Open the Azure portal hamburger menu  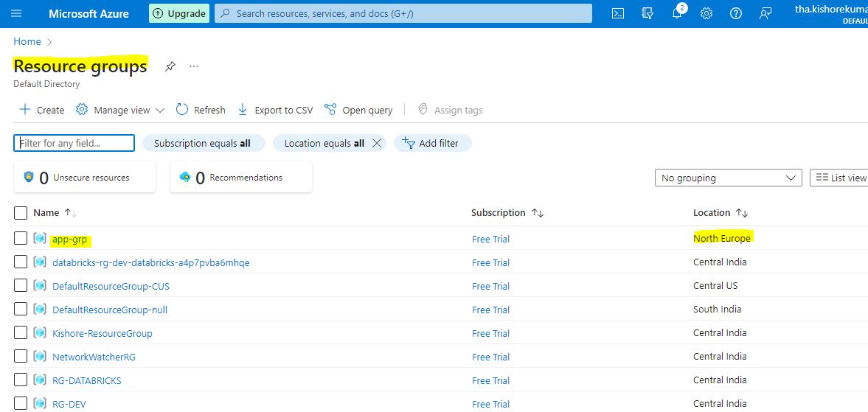point(17,13)
